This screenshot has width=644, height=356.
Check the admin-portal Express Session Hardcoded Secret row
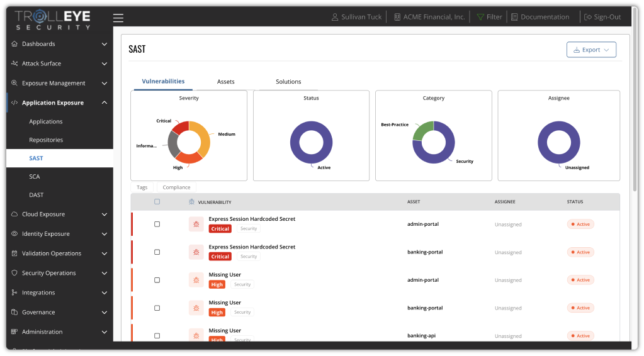pos(157,225)
